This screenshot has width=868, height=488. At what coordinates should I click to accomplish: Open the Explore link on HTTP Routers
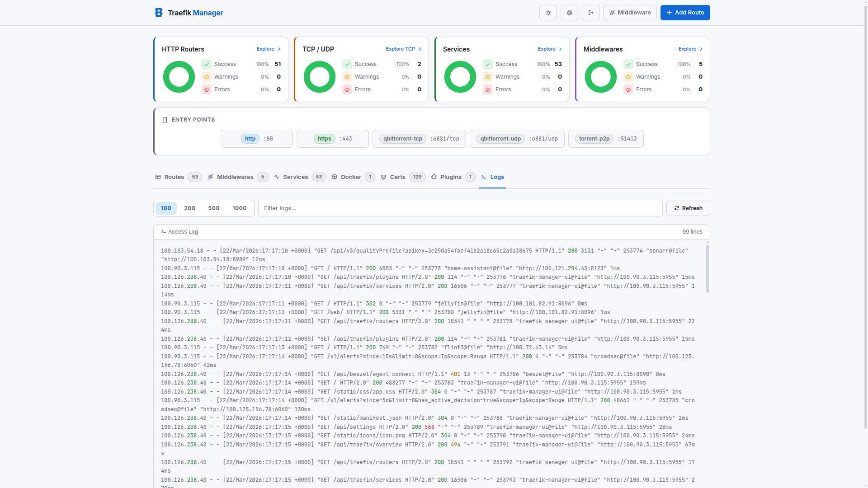pos(268,49)
